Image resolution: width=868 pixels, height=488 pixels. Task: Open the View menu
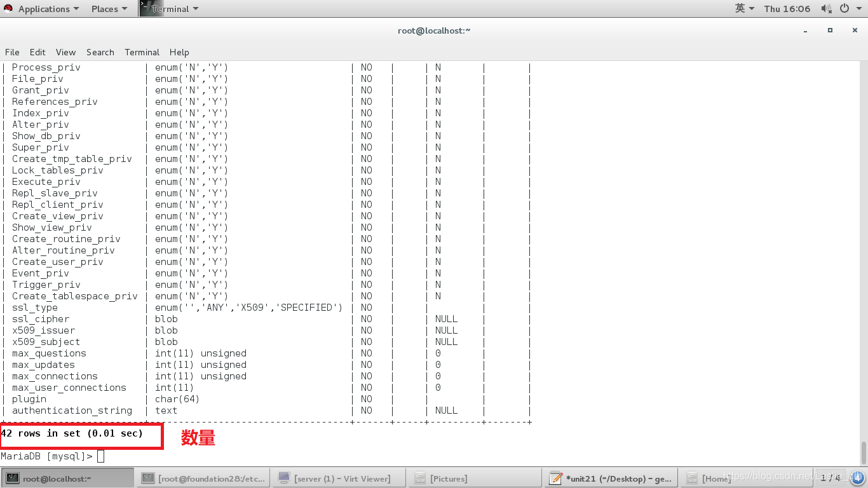click(x=65, y=52)
